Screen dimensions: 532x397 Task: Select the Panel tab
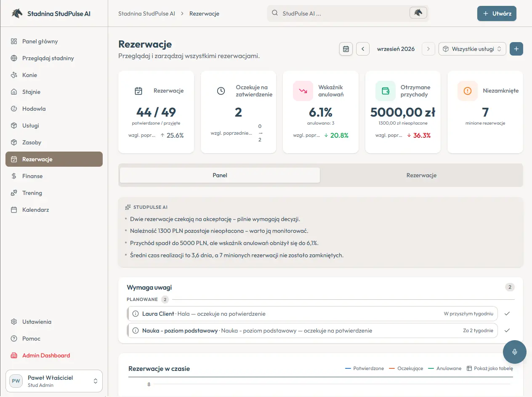coord(220,175)
